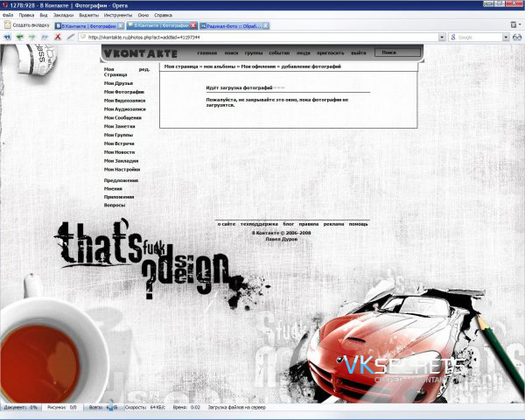525x420 pixels.
Task: Click пригласить in the site header
Action: [330, 52]
